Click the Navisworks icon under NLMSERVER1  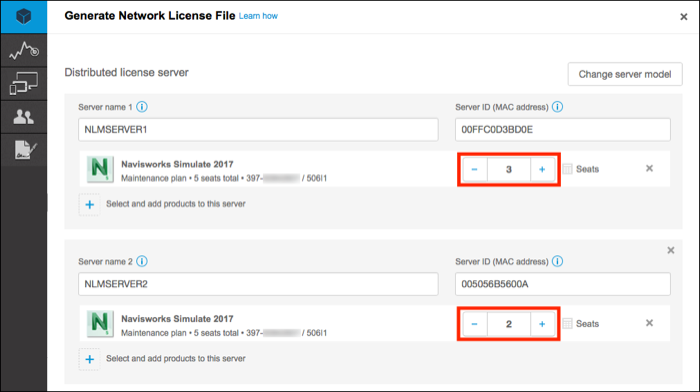tap(100, 169)
